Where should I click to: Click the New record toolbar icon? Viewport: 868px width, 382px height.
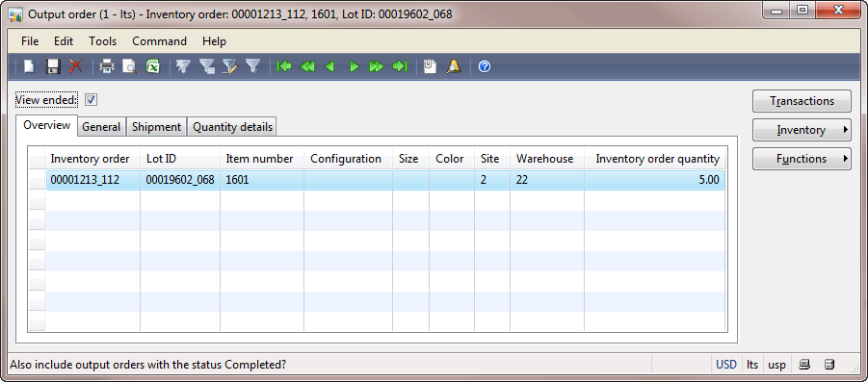pos(29,67)
